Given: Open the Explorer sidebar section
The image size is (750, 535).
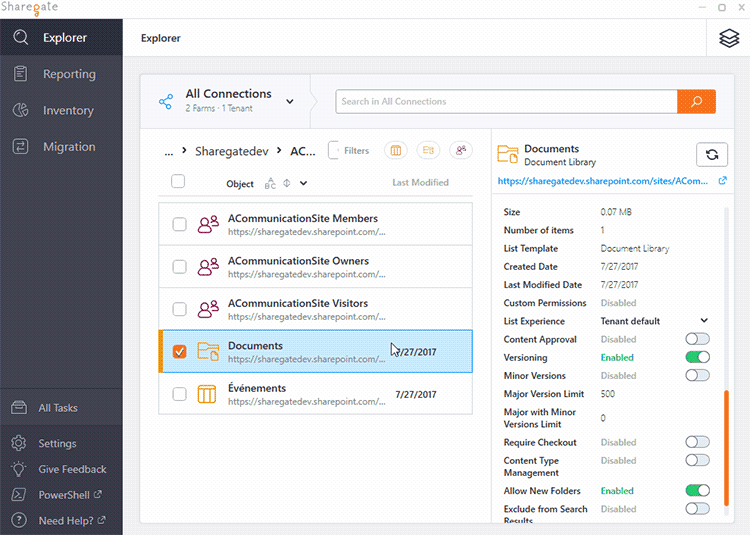Looking at the screenshot, I should [61, 37].
